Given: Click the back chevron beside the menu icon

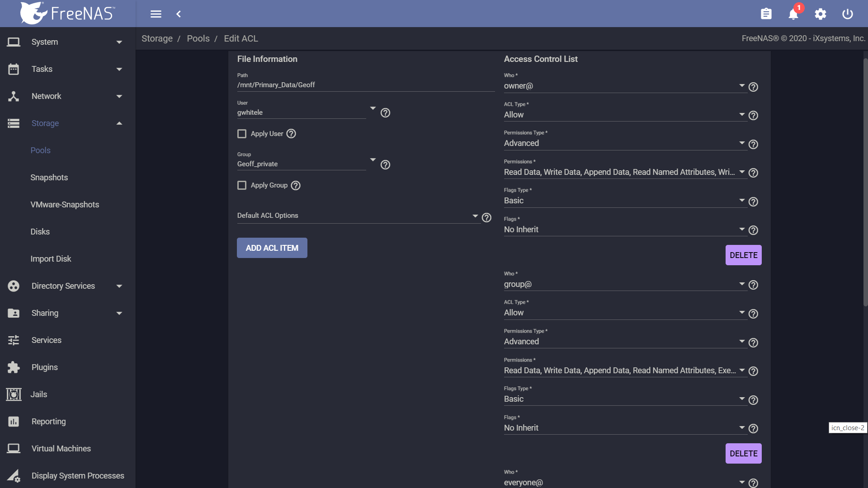Looking at the screenshot, I should point(179,14).
